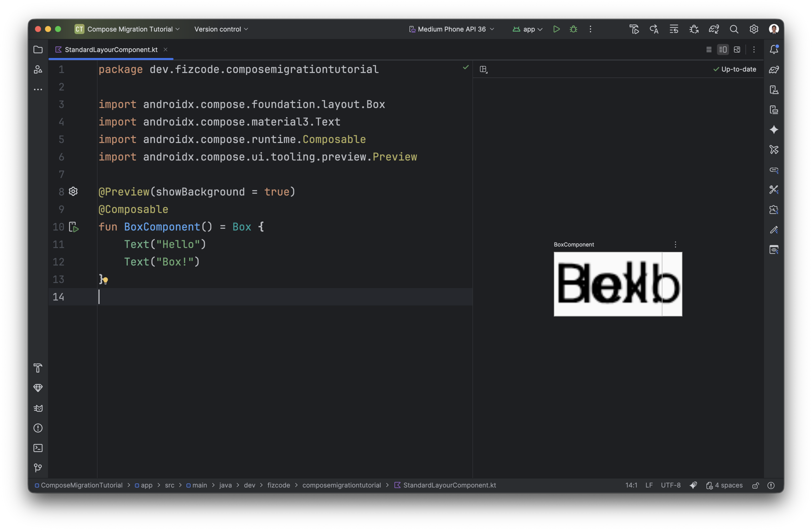Open the Gemini sparkle icon in right sidebar
Image resolution: width=812 pixels, height=530 pixels.
coord(774,130)
